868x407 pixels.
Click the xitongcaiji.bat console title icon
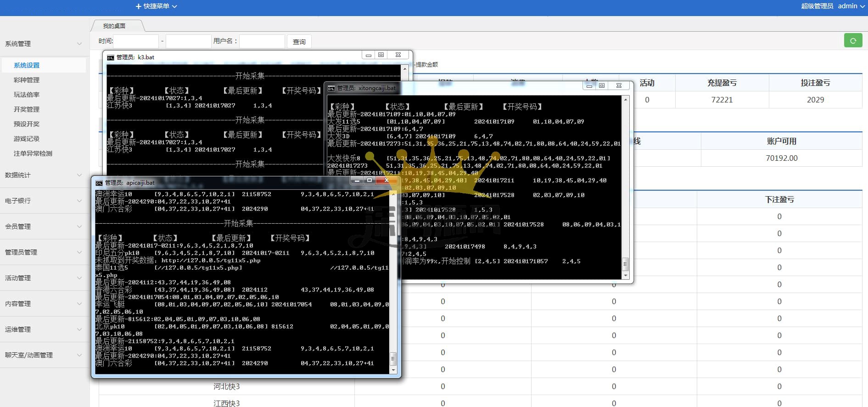[x=331, y=88]
